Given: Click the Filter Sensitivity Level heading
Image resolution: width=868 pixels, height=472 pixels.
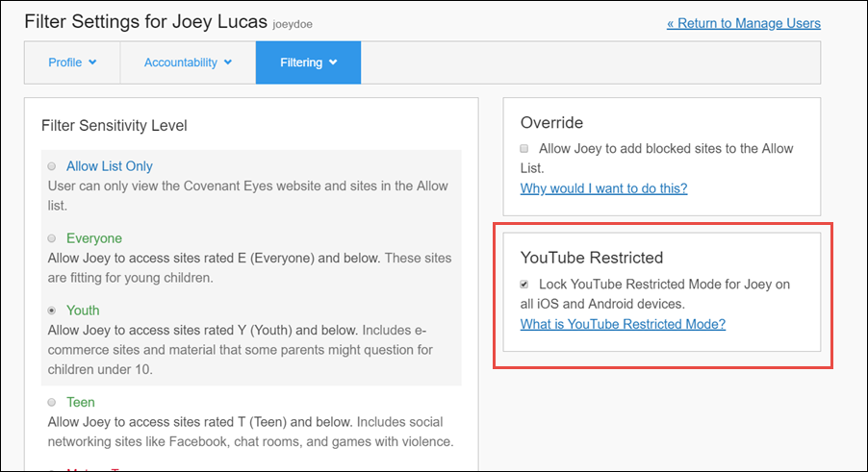Looking at the screenshot, I should [x=115, y=126].
